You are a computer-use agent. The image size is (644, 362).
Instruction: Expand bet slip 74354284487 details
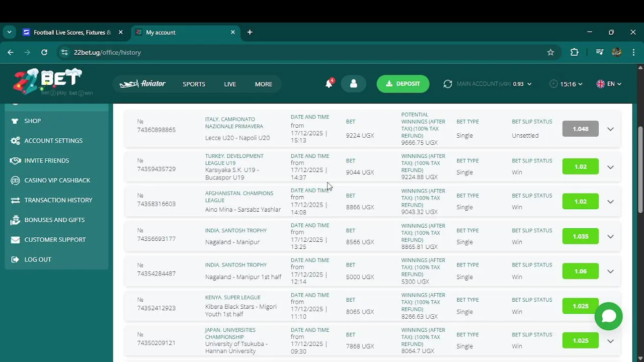tap(610, 271)
